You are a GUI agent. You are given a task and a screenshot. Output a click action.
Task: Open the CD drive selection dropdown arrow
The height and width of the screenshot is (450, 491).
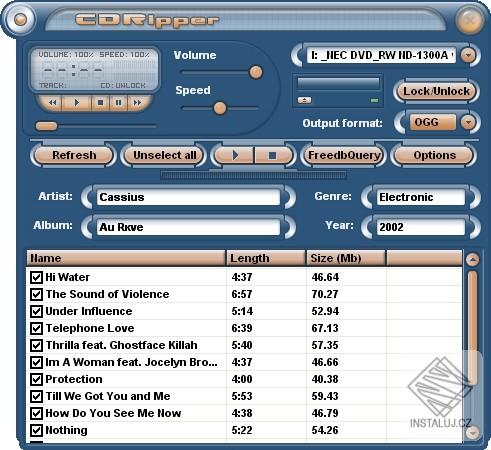[x=468, y=55]
